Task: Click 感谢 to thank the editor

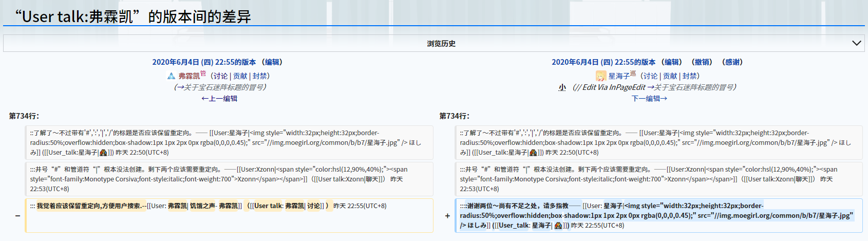Action: click(732, 62)
